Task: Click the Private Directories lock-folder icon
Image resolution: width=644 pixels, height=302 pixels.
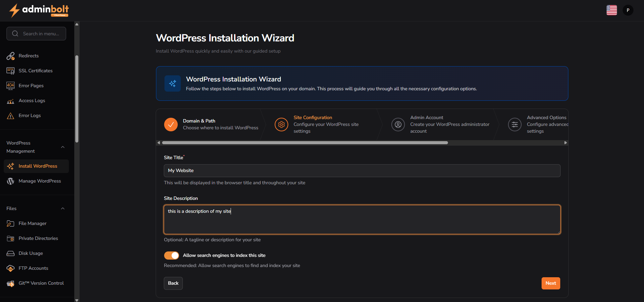Action: [x=11, y=239]
